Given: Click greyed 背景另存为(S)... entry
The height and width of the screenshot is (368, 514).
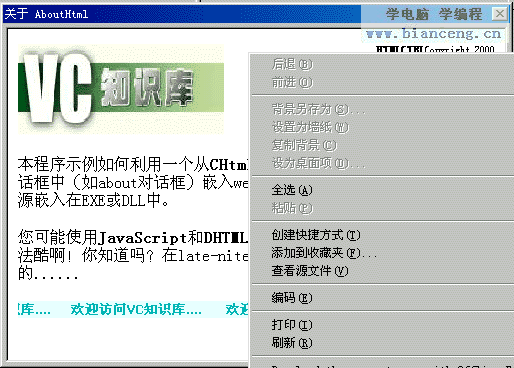Looking at the screenshot, I should click(383, 109).
